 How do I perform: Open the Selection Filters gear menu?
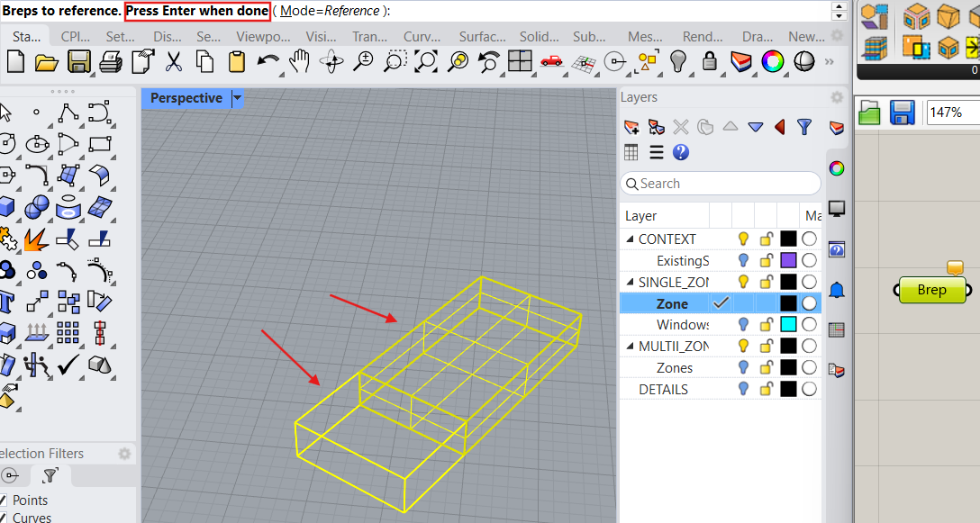click(124, 454)
